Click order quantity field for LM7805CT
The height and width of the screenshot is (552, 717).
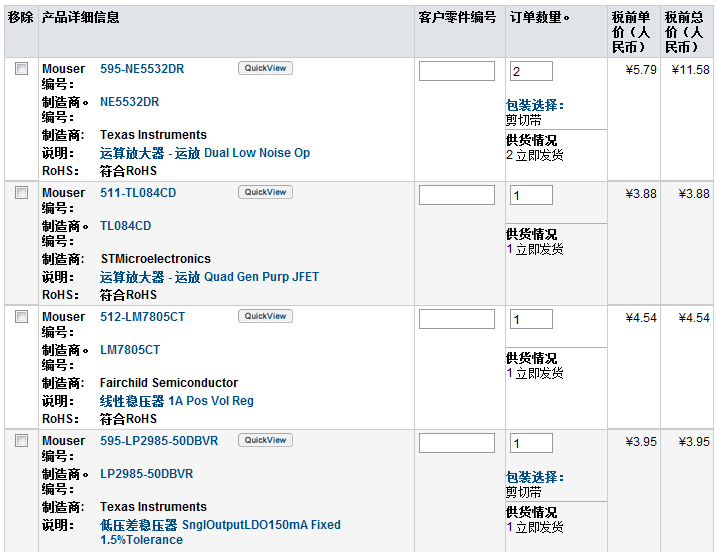(531, 319)
